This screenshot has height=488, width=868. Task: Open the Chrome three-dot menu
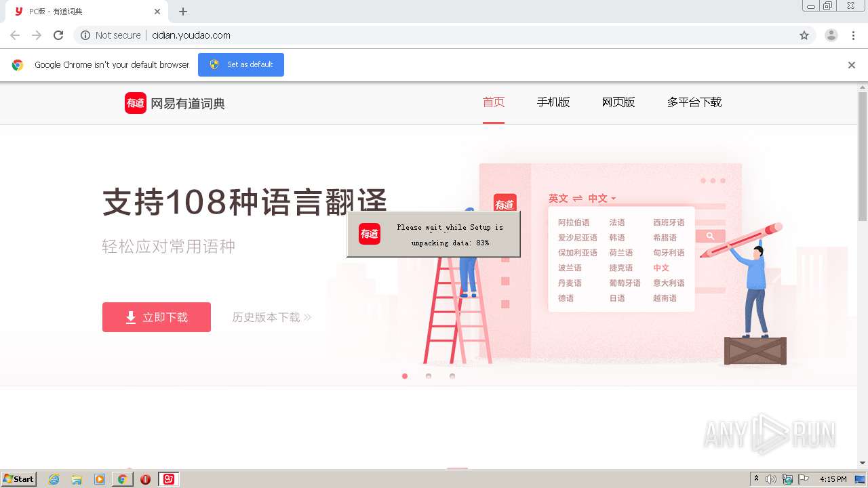(853, 35)
